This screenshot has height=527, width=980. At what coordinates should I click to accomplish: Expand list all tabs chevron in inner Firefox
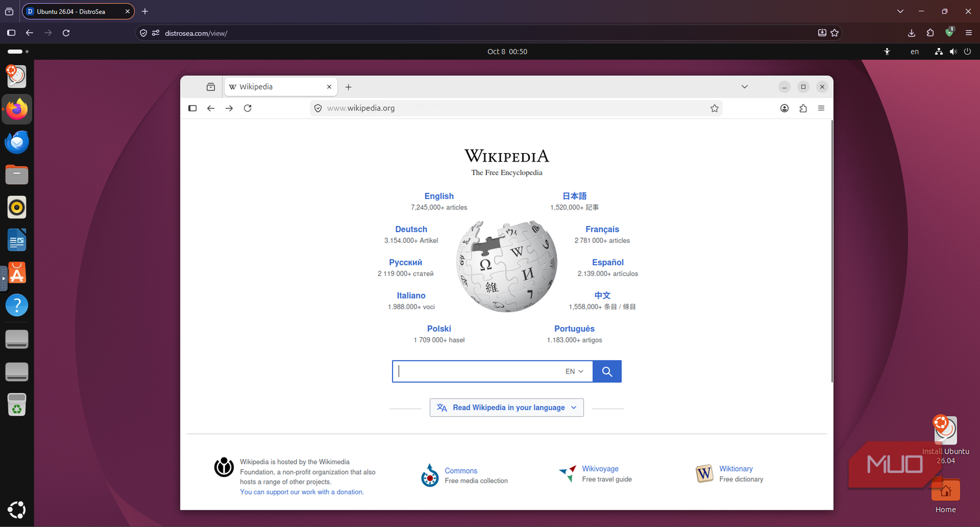(744, 87)
